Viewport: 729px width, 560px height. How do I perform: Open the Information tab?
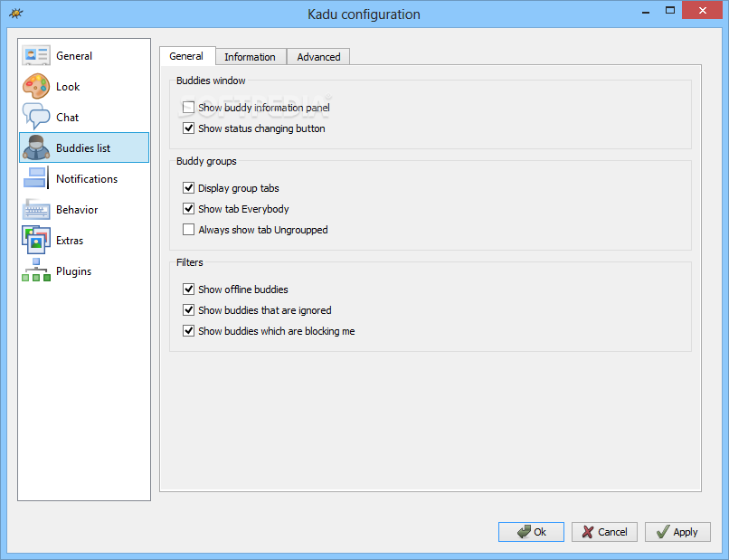click(x=251, y=57)
